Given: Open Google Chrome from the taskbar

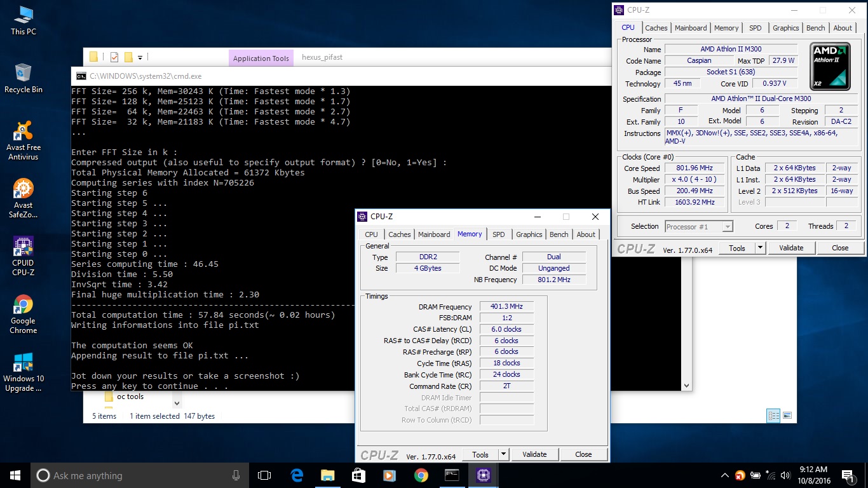Looking at the screenshot, I should click(421, 475).
